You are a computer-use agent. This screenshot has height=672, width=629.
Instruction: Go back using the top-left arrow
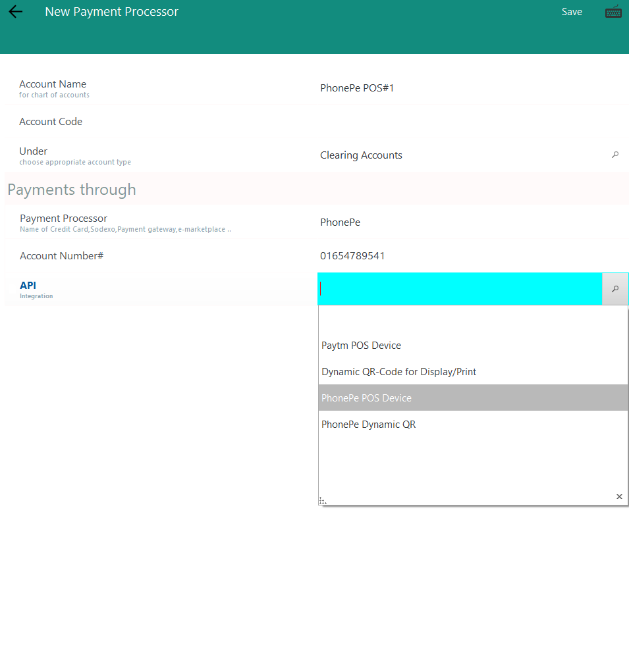point(15,12)
